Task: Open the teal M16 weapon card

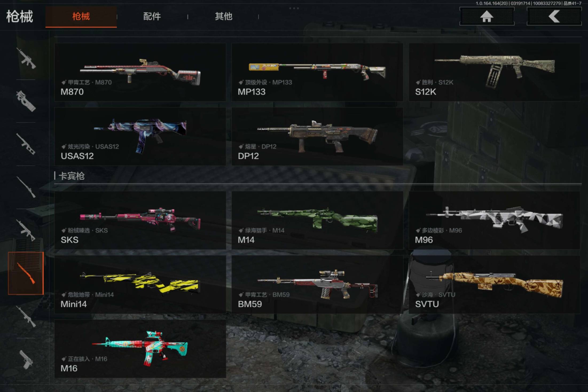Action: [140, 349]
